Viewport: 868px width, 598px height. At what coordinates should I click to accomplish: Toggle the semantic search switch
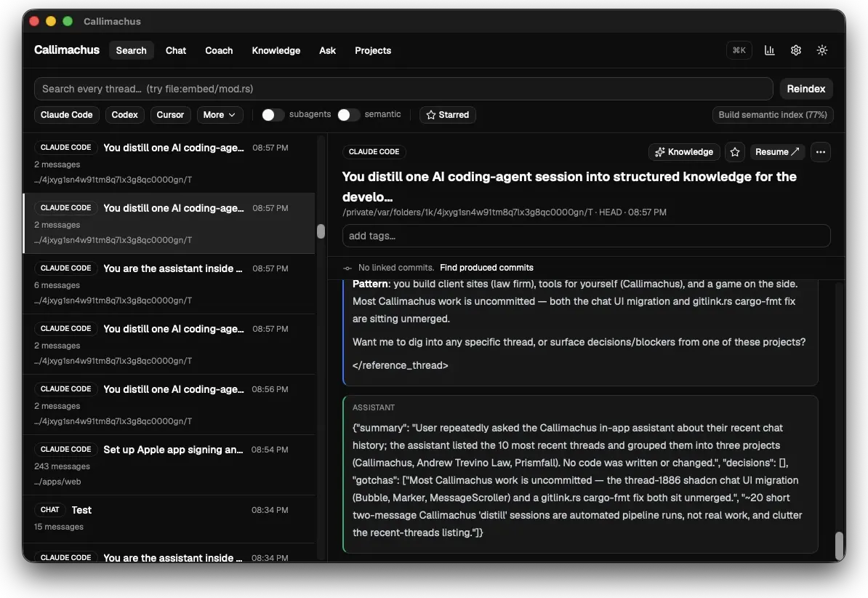(x=348, y=115)
